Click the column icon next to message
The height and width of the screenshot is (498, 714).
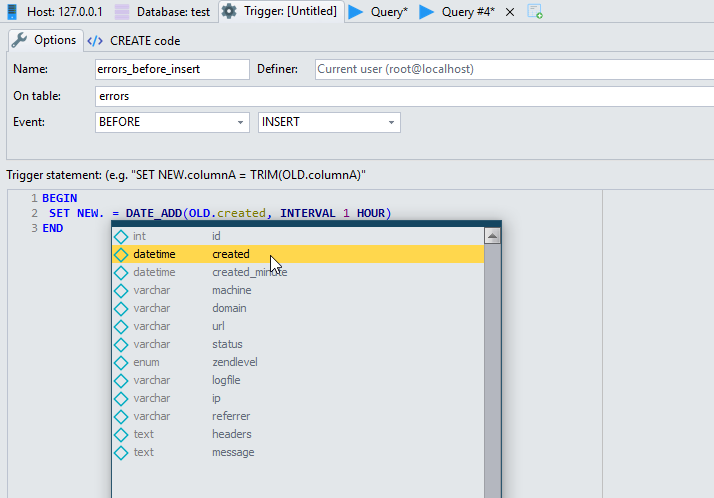click(x=121, y=452)
